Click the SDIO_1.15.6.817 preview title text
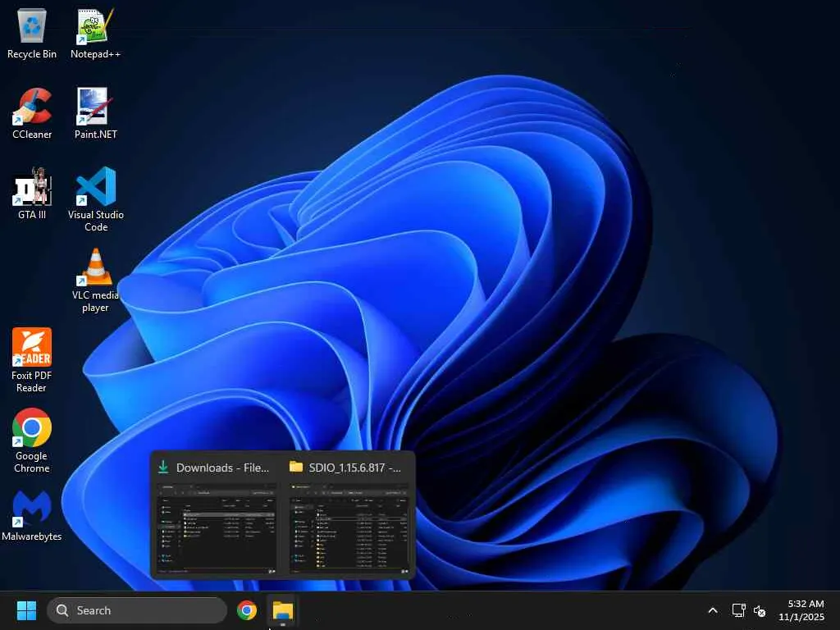Image resolution: width=840 pixels, height=630 pixels. click(x=354, y=468)
